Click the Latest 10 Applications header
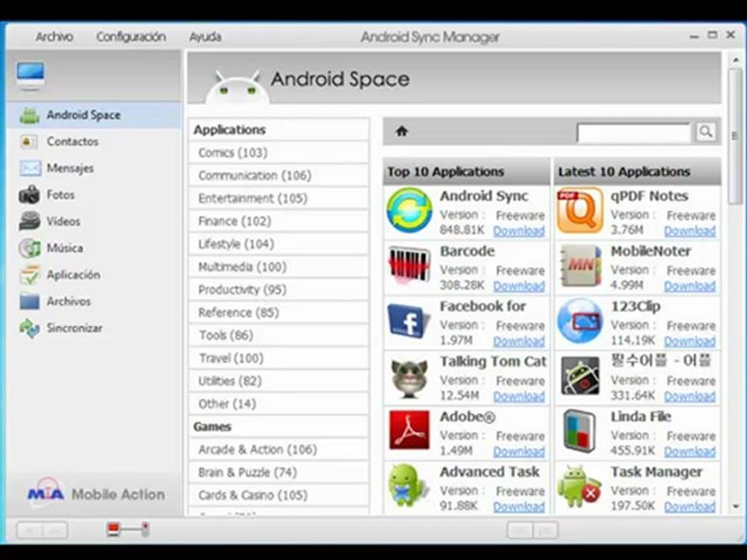The width and height of the screenshot is (747, 560). pyautogui.click(x=637, y=171)
